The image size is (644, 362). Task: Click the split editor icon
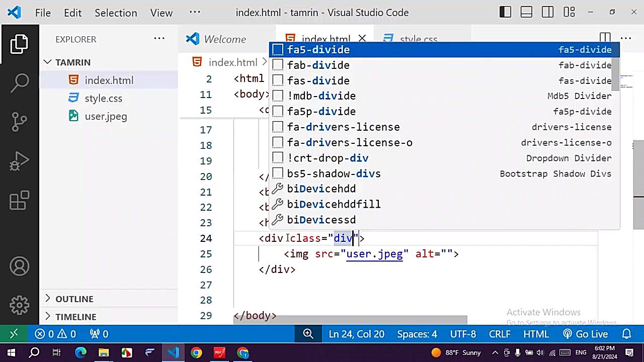605,38
